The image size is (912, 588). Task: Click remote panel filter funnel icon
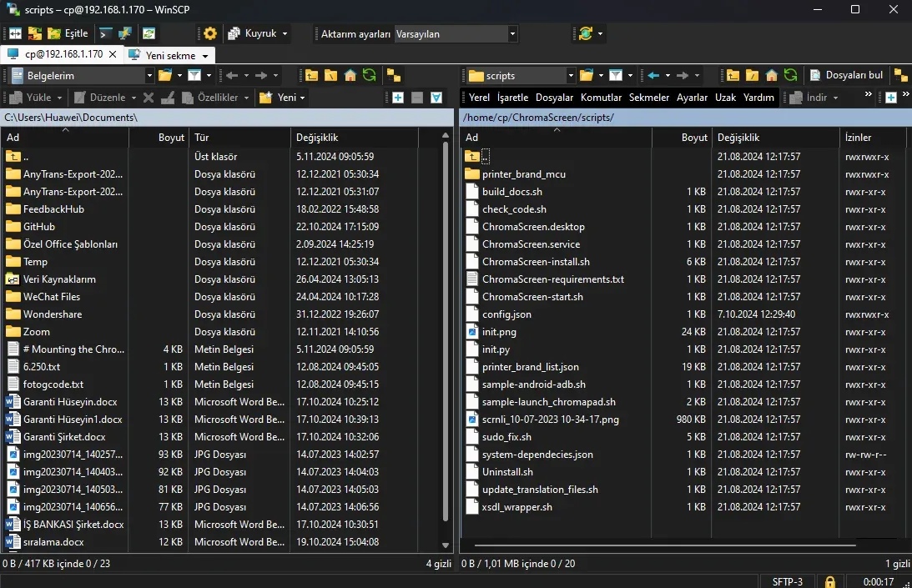coord(616,76)
